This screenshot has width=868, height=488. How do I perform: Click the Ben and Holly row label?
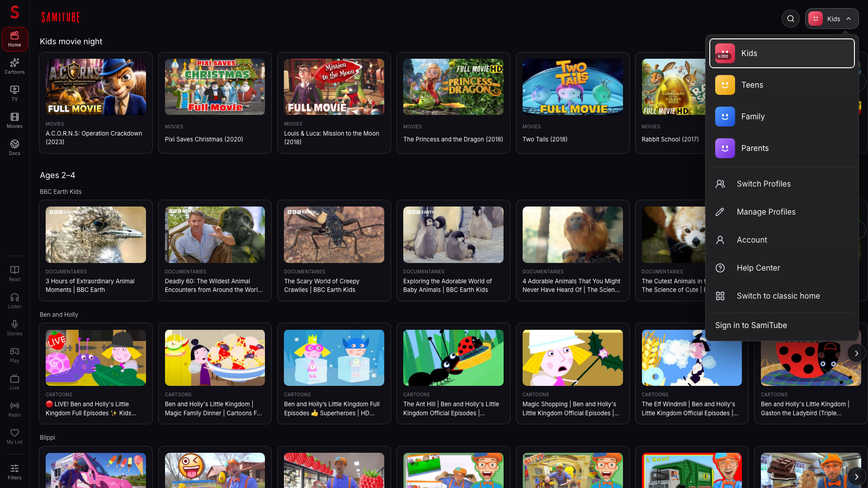(59, 314)
